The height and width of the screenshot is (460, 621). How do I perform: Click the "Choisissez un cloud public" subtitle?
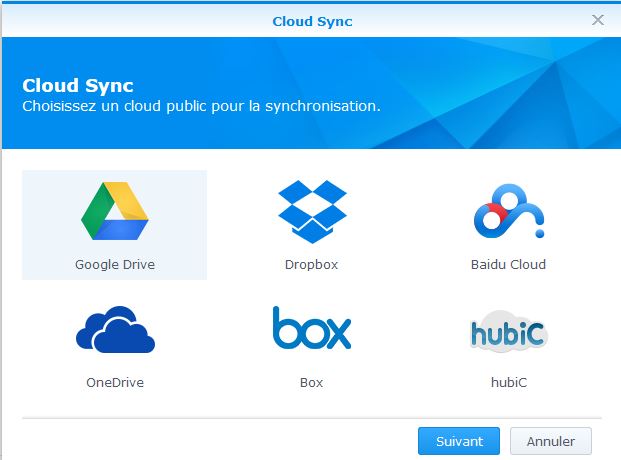[x=201, y=105]
